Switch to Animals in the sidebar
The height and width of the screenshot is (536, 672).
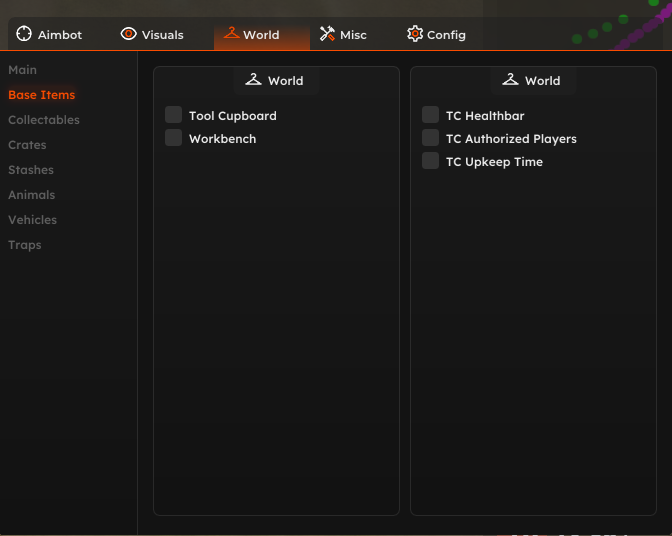point(32,195)
